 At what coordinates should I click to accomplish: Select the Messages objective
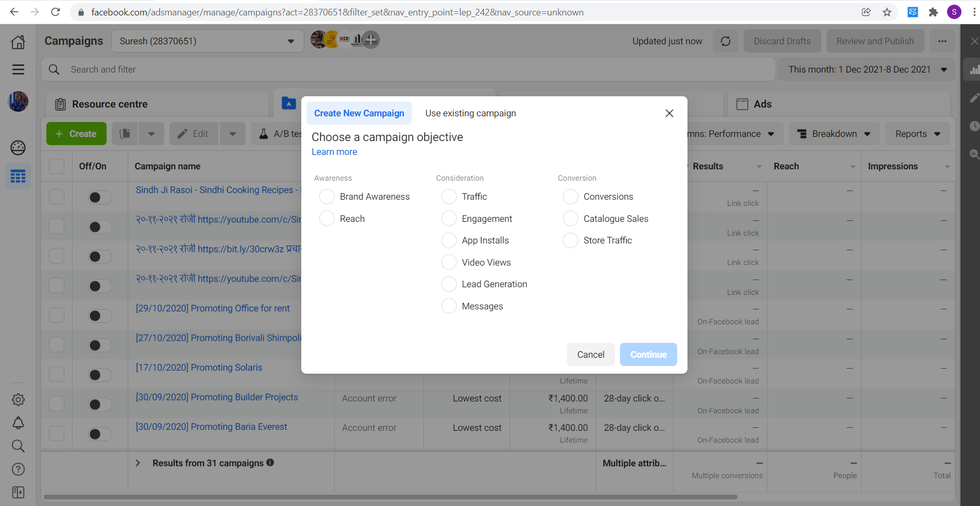pyautogui.click(x=449, y=306)
